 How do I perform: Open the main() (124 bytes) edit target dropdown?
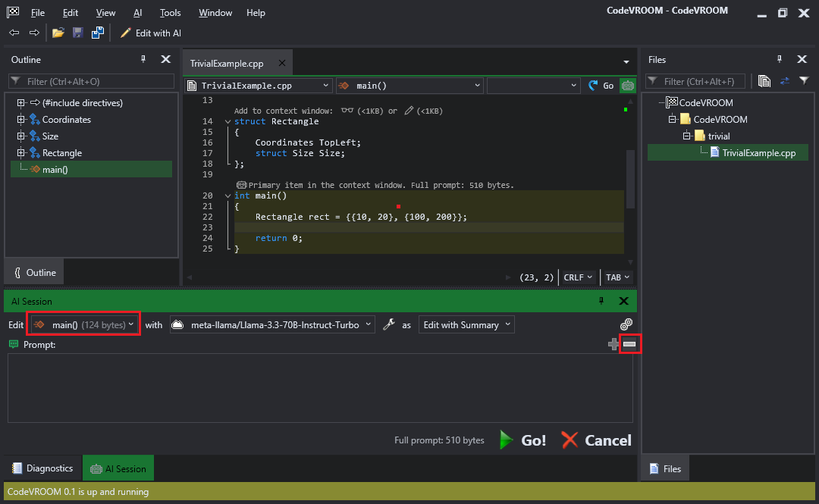tap(83, 325)
